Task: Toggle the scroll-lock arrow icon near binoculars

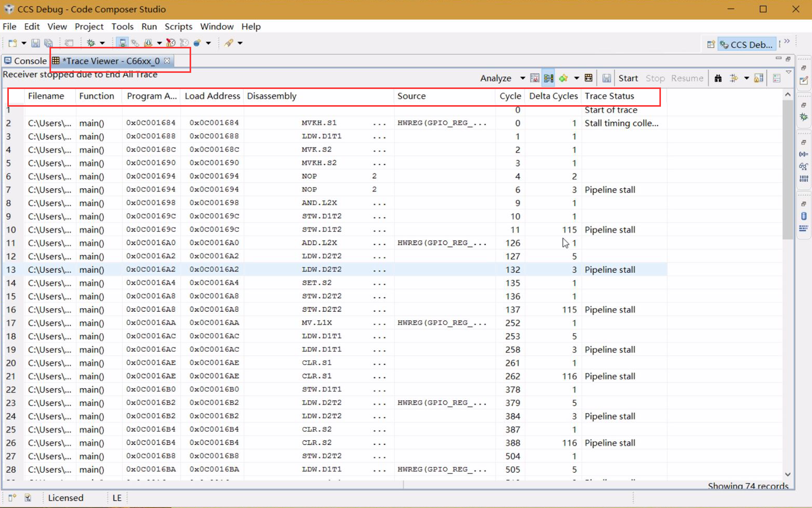Action: (732, 78)
